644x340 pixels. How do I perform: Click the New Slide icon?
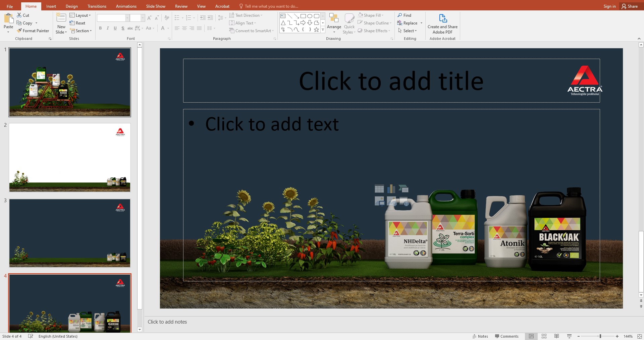pyautogui.click(x=61, y=18)
